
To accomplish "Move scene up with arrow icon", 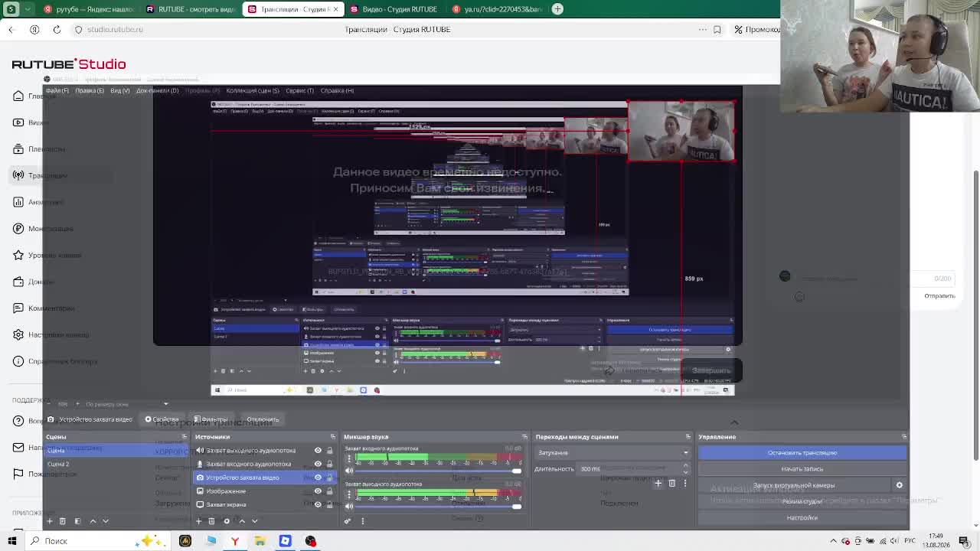I will [x=93, y=521].
